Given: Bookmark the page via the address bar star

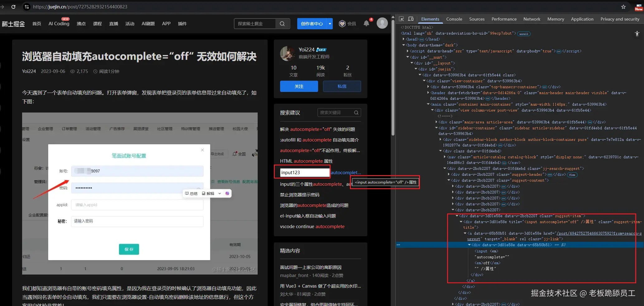Looking at the screenshot, I should click(623, 7).
